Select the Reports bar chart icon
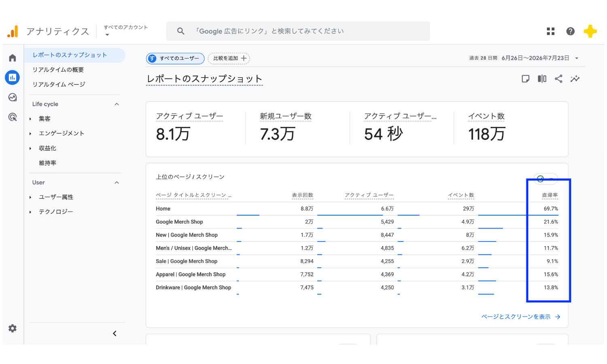 13,77
